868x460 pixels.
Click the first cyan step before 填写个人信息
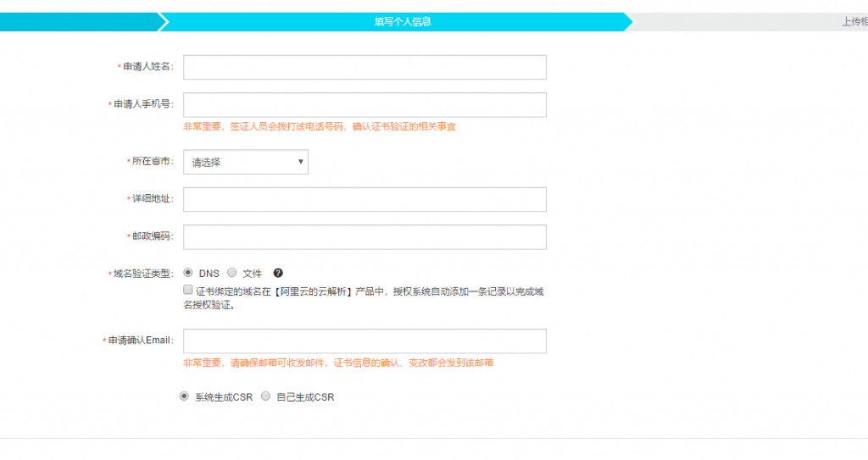point(76,22)
